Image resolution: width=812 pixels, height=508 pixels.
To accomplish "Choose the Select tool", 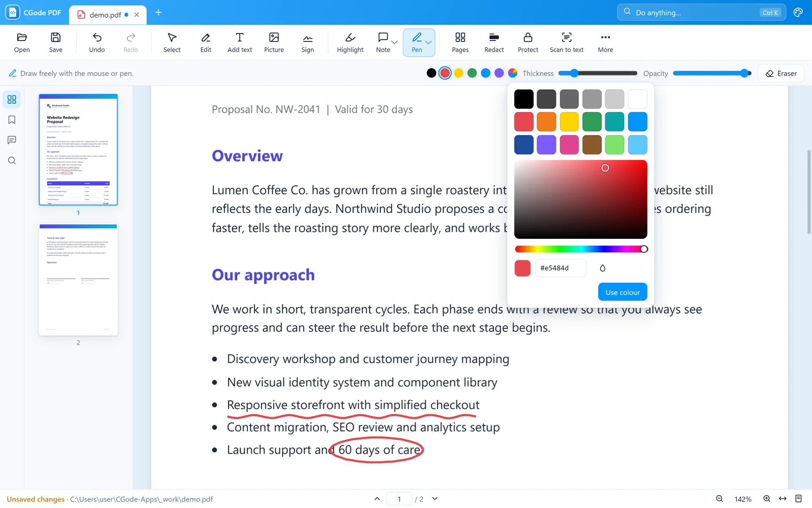I will [172, 42].
